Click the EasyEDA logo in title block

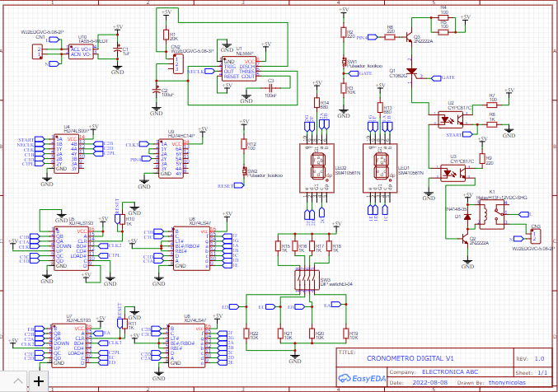tap(362, 378)
